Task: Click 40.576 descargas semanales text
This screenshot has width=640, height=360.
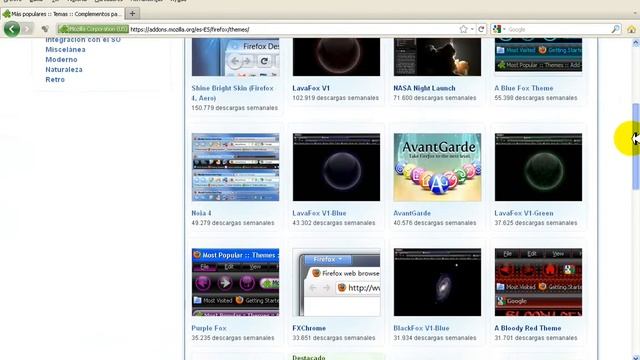Action: tap(435, 223)
